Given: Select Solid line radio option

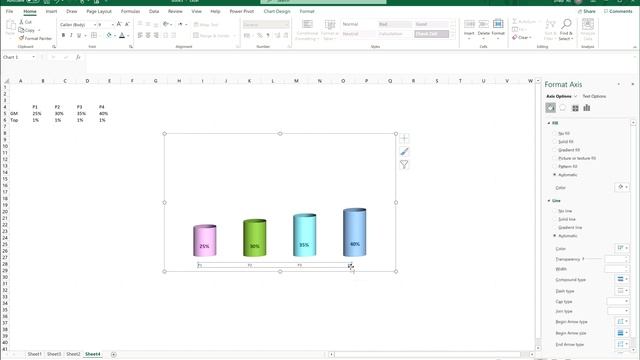Looking at the screenshot, I should (x=555, y=219).
